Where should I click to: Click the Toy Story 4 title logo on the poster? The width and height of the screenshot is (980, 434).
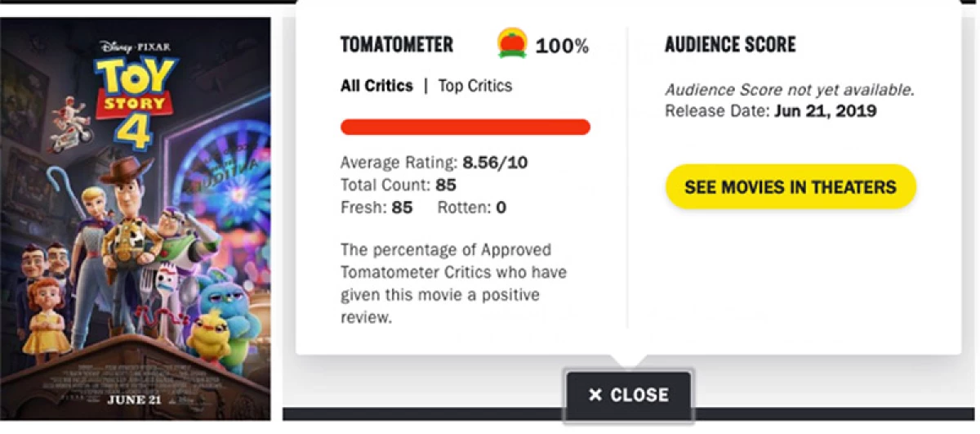pos(136,103)
